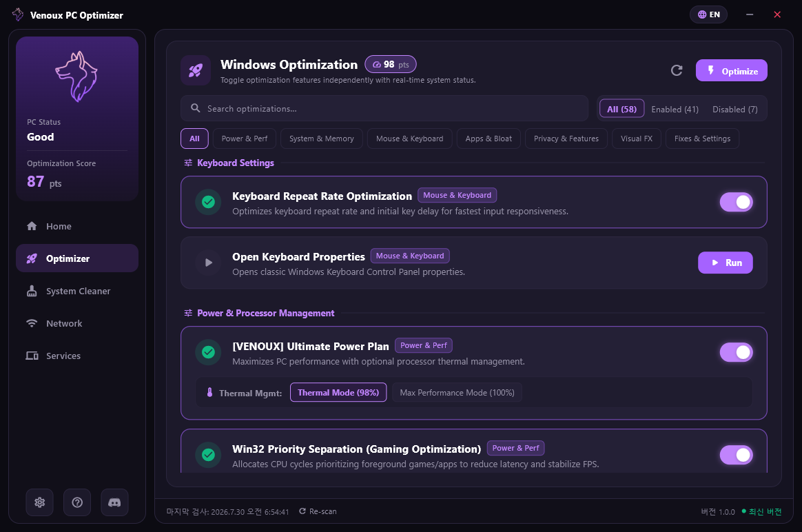Filter by Enabled (41)
This screenshot has width=802, height=532.
675,109
